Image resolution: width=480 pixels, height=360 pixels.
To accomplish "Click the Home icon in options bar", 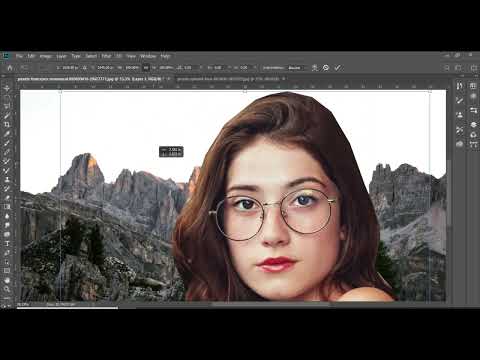I will pyautogui.click(x=10, y=68).
